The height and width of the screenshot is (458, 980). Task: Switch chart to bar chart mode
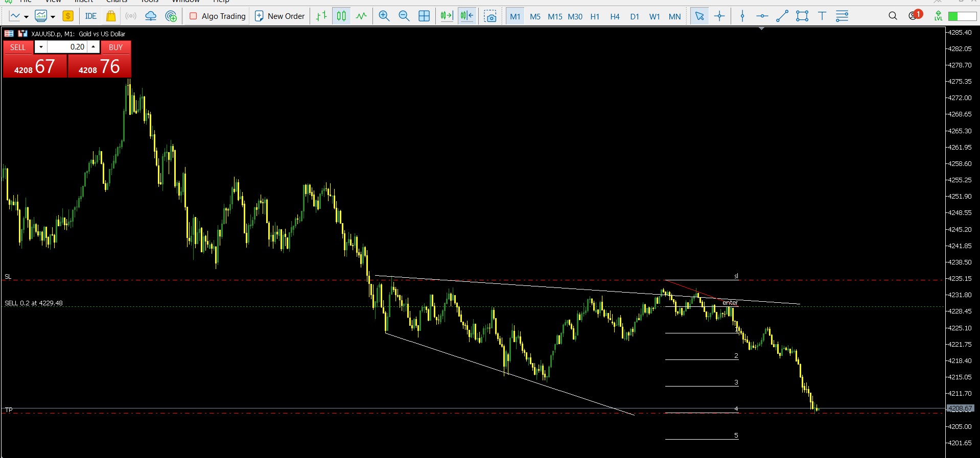321,16
